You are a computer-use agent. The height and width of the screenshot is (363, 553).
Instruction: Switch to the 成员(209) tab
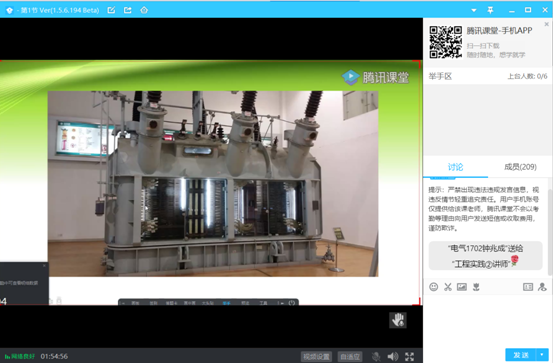pyautogui.click(x=520, y=167)
